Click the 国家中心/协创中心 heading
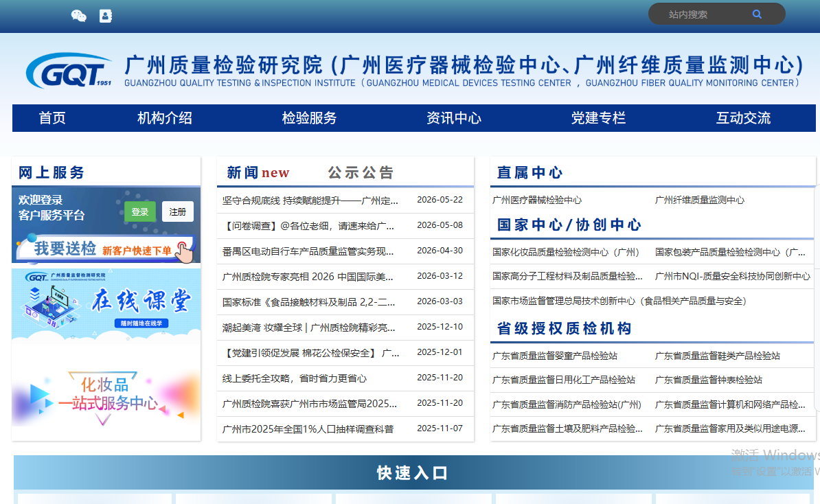Screen dimensions: 820x504 (569, 225)
